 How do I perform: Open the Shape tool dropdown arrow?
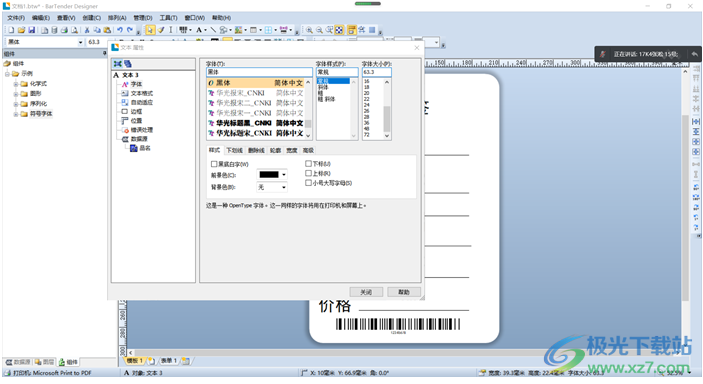230,31
